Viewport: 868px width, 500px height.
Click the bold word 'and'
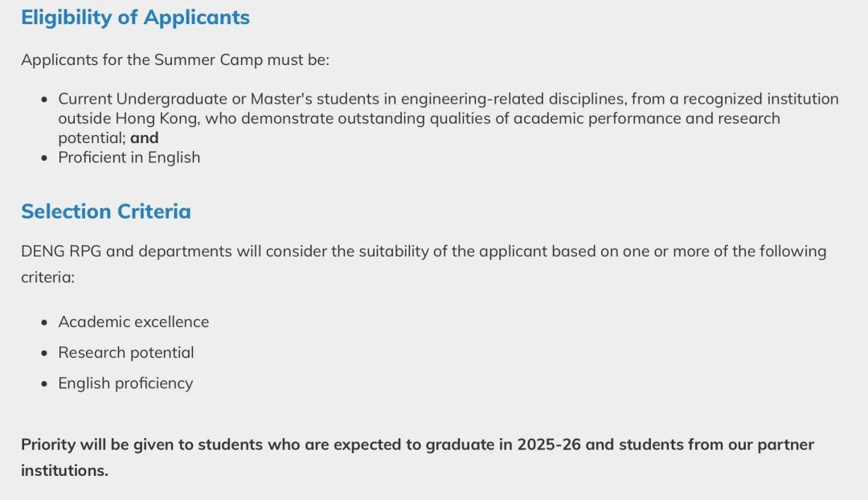pyautogui.click(x=145, y=138)
